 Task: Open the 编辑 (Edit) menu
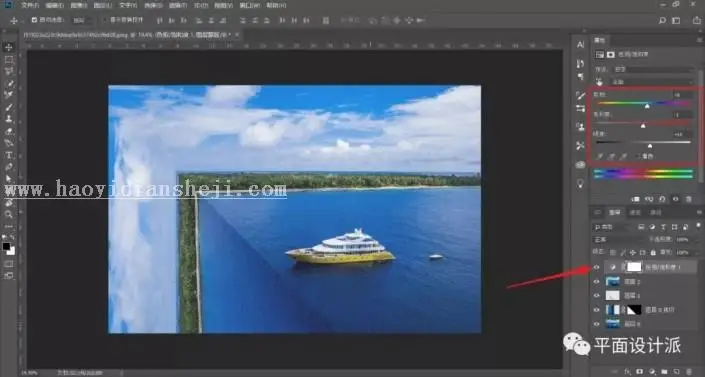(55, 5)
